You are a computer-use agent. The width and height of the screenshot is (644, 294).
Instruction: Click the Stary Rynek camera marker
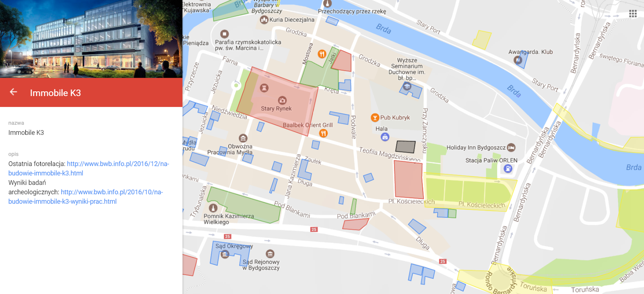click(x=283, y=100)
